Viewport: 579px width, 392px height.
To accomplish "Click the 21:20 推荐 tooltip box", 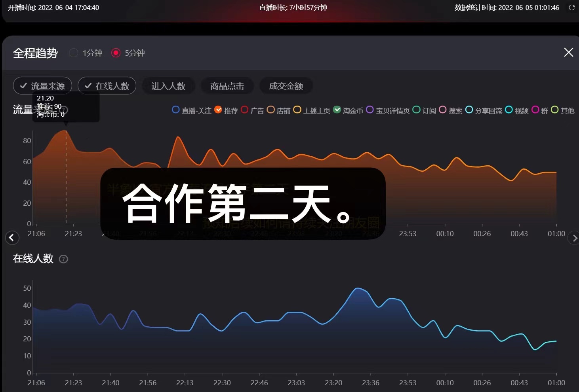I will tap(65, 107).
